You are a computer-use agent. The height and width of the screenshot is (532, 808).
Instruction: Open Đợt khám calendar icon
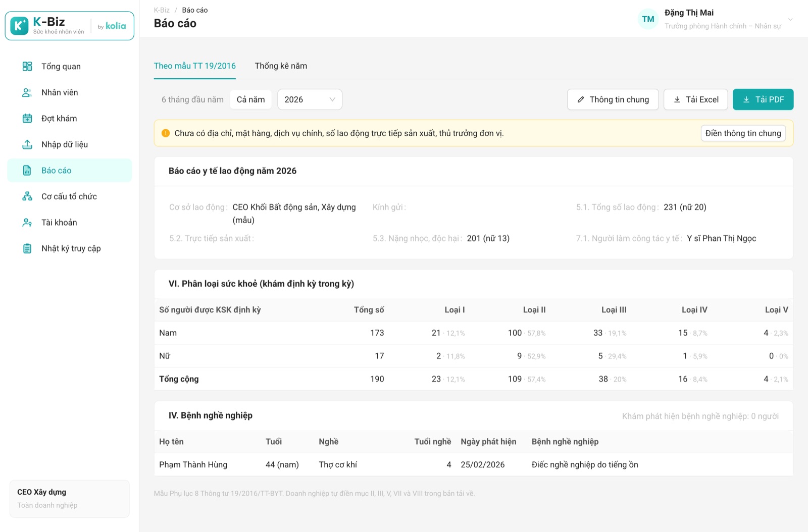click(x=27, y=119)
